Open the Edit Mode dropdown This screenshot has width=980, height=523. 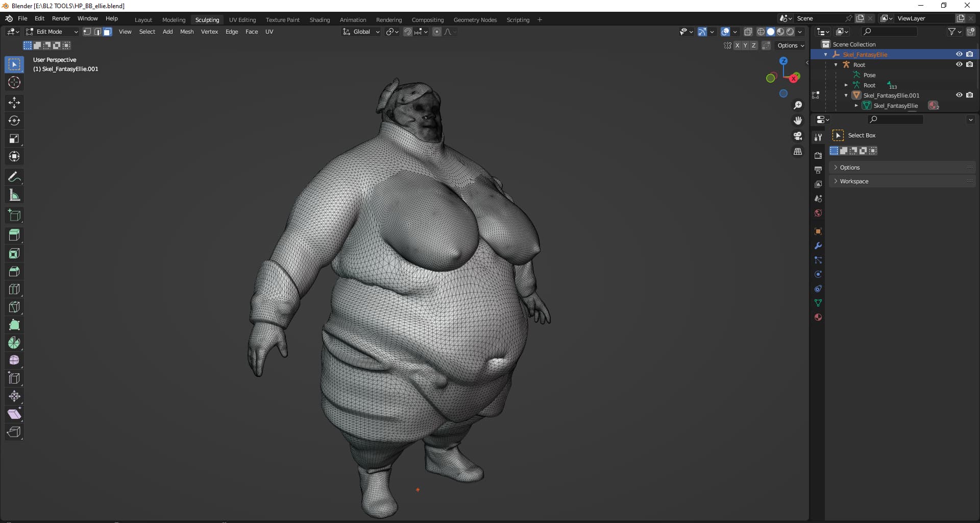click(x=52, y=32)
